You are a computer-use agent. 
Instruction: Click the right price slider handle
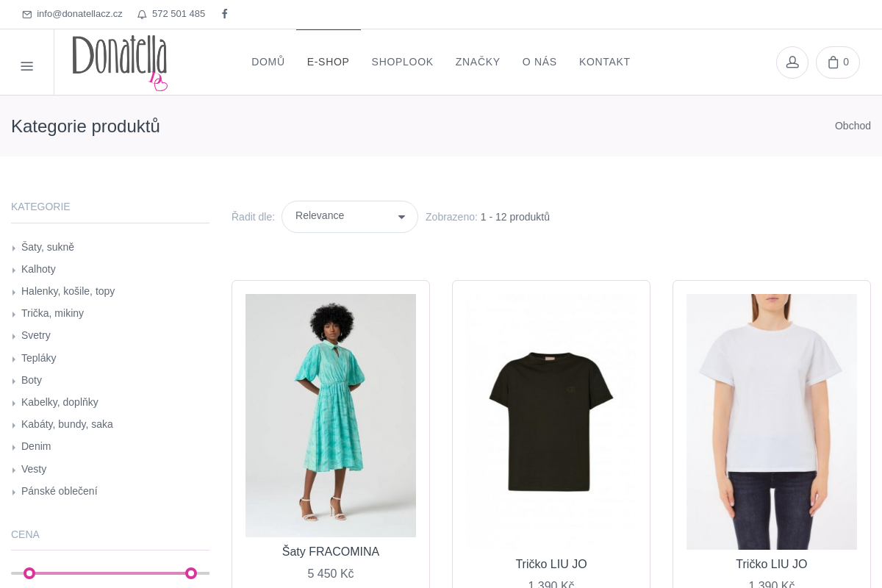pyautogui.click(x=191, y=573)
